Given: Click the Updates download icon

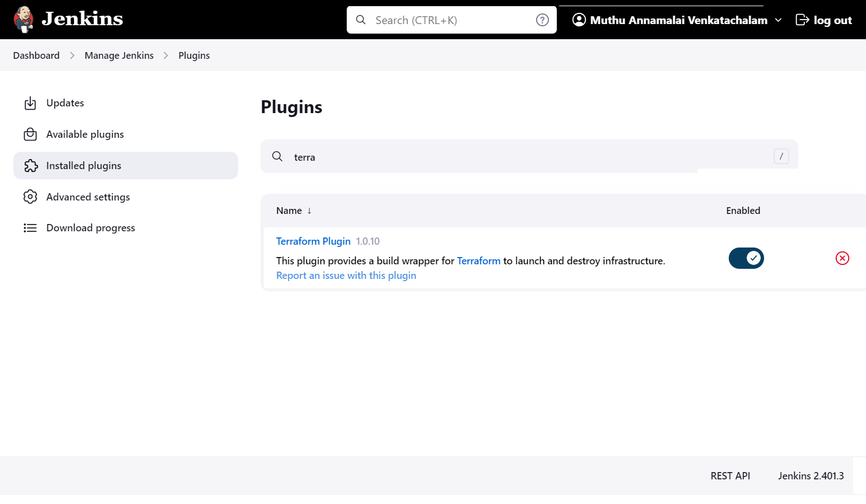Looking at the screenshot, I should click(30, 103).
